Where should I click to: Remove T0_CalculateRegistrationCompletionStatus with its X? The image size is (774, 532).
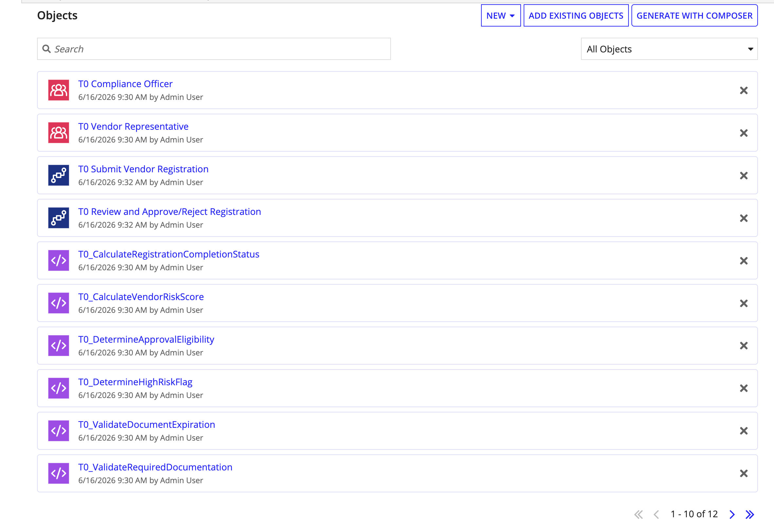pos(744,261)
